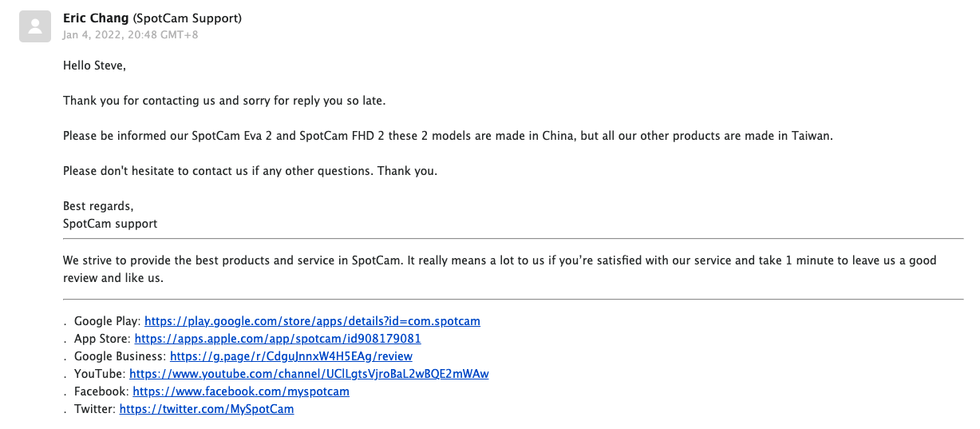This screenshot has height=429, width=980.
Task: Click the paragraph asking for a good review
Action: coord(500,269)
